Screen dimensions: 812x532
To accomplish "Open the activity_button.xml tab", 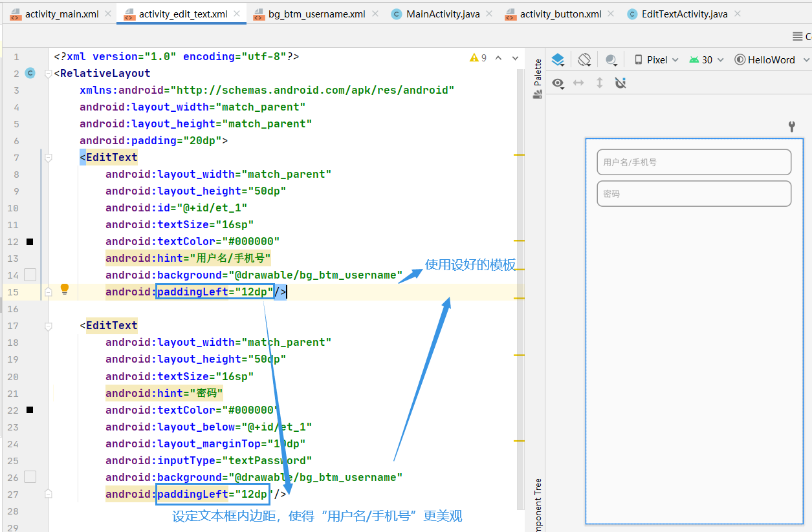I will click(x=560, y=14).
